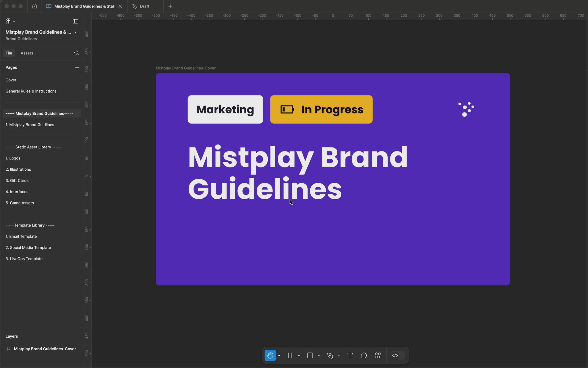The height and width of the screenshot is (368, 588).
Task: Click the Mistplay Brand Guidelines file title
Action: pos(38,32)
